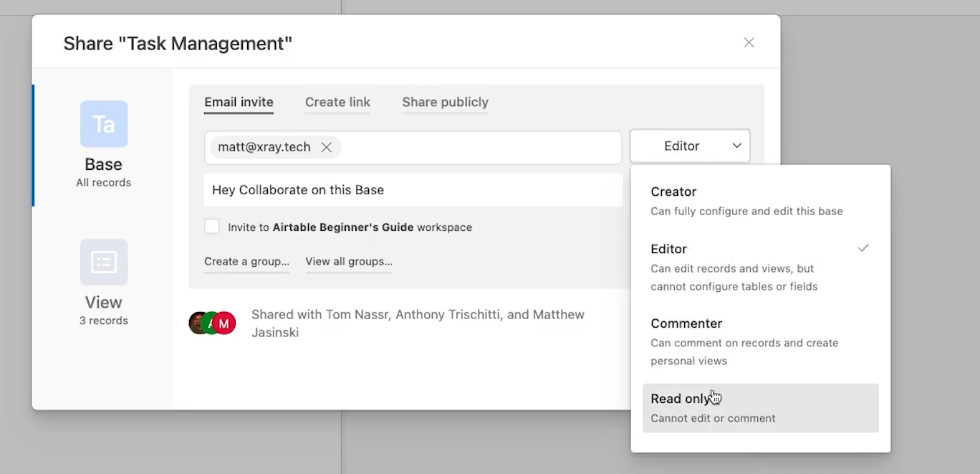Click the Airtable Beginner's Guide workspace label
Screen dimensions: 980x474
343,227
